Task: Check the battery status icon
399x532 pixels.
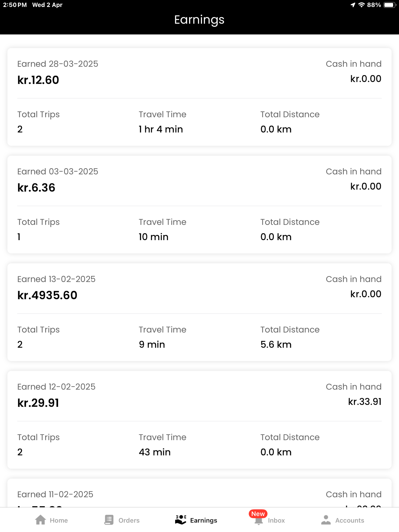Action: pos(390,5)
